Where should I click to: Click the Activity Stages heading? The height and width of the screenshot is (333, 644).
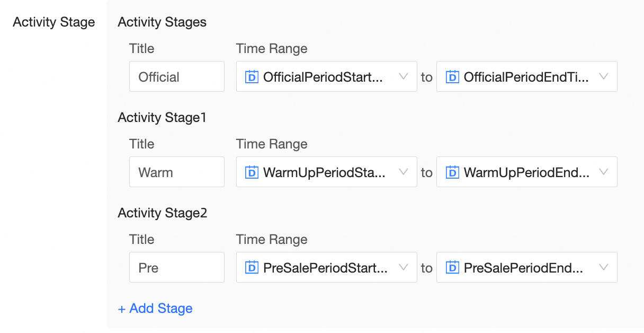coord(162,22)
